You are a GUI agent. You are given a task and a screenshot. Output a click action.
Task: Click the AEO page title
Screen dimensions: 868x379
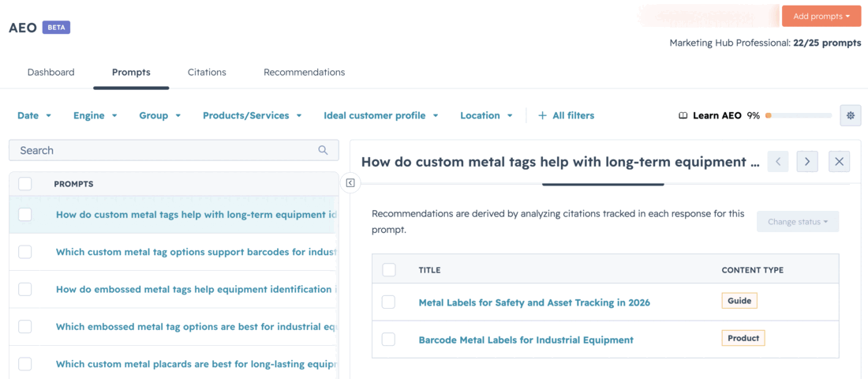point(23,28)
